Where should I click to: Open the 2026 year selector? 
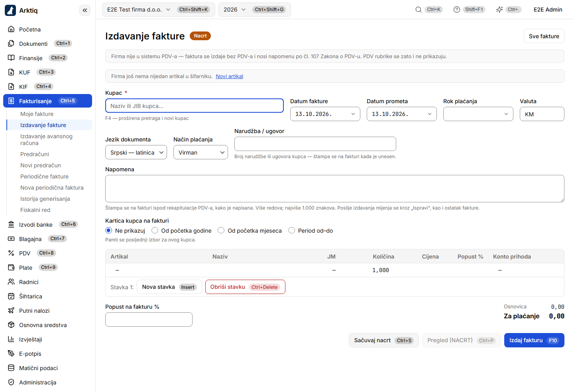coord(254,10)
